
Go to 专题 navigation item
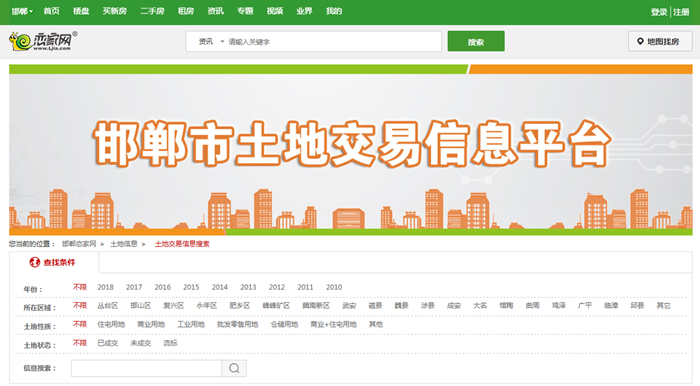245,11
